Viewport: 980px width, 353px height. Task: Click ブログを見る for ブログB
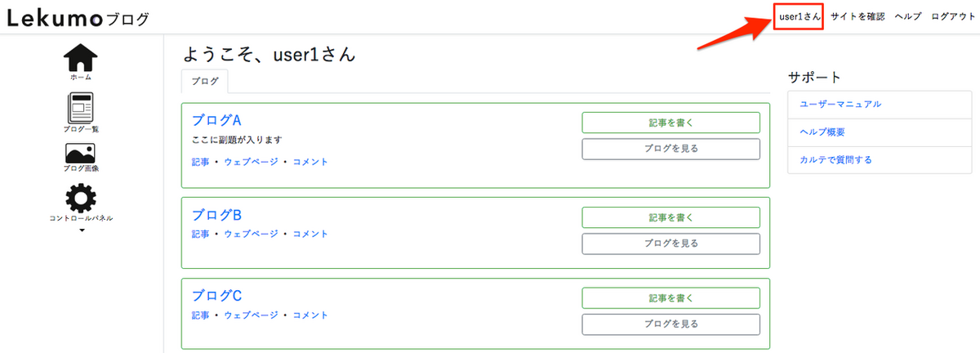670,244
